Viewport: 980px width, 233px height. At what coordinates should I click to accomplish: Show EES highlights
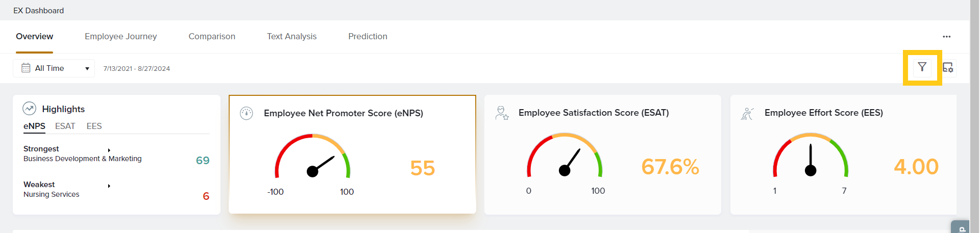(94, 126)
